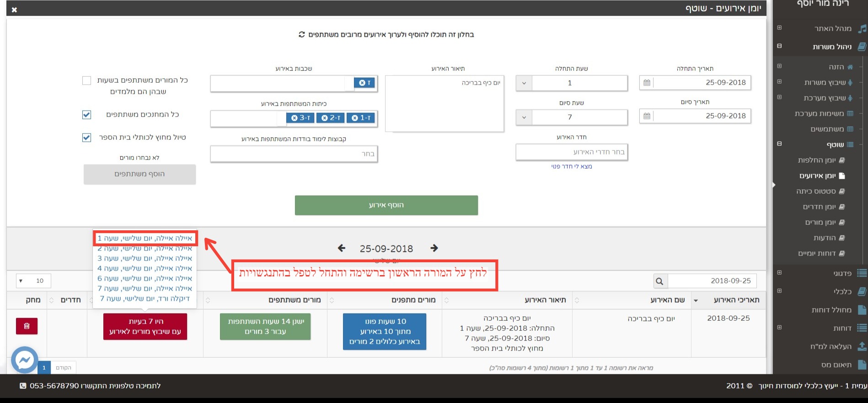Click the green ישנן 14 שעות השתתפות button
Screen dimensions: 868x403
click(x=265, y=327)
